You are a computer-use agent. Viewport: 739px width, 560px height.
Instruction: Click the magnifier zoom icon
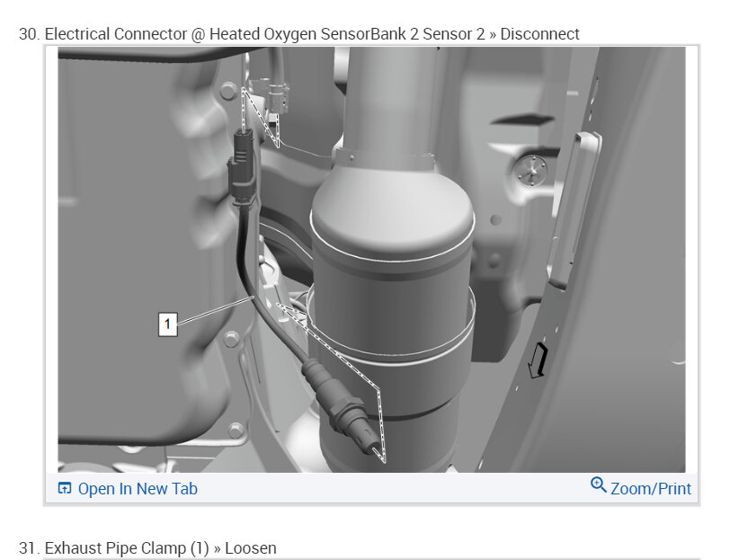(x=599, y=485)
